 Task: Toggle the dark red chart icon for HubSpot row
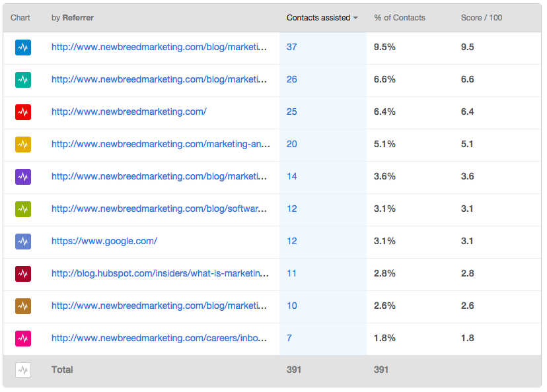23,274
